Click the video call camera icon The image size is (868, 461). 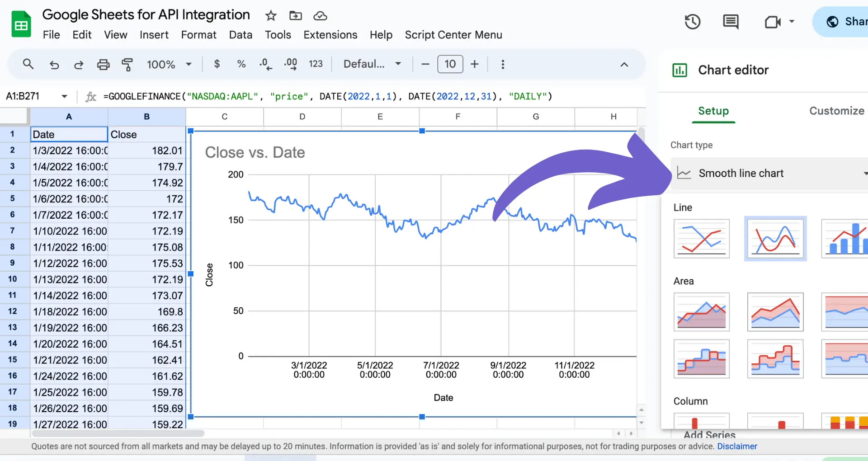[x=773, y=22]
